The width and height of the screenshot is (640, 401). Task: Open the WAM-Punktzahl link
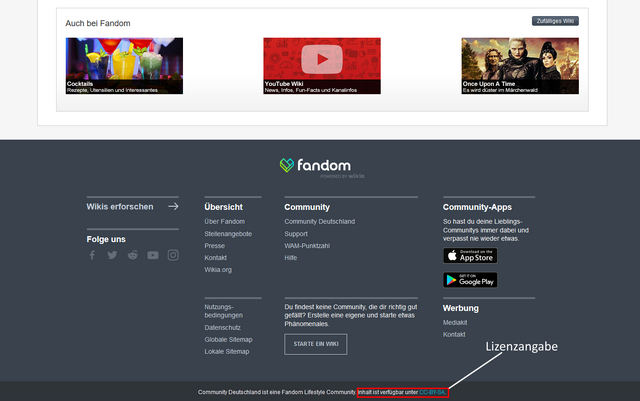(307, 246)
